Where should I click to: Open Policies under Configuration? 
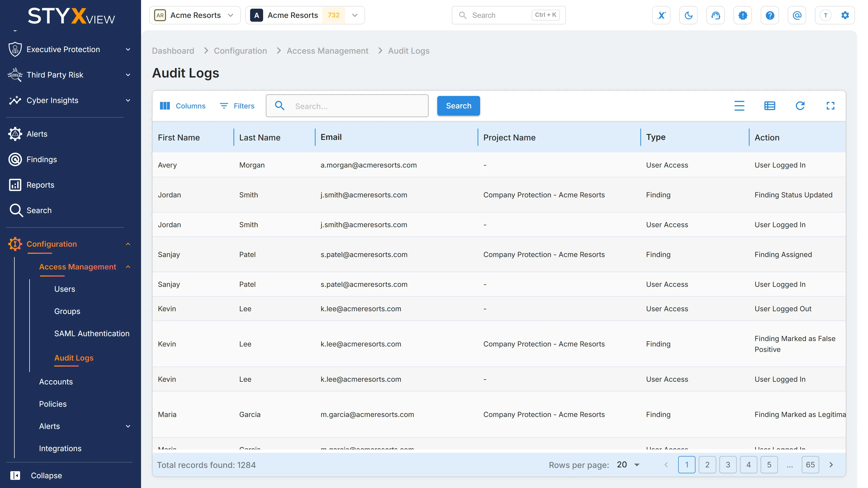pyautogui.click(x=53, y=404)
